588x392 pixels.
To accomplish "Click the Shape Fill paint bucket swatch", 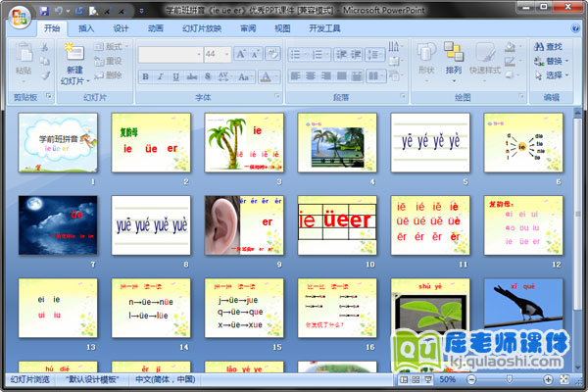I will click(x=510, y=47).
